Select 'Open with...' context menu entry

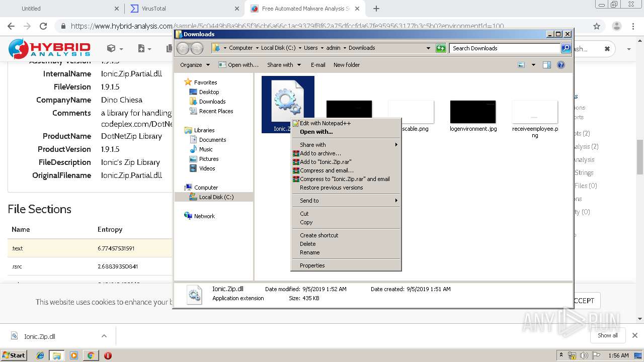click(346, 132)
